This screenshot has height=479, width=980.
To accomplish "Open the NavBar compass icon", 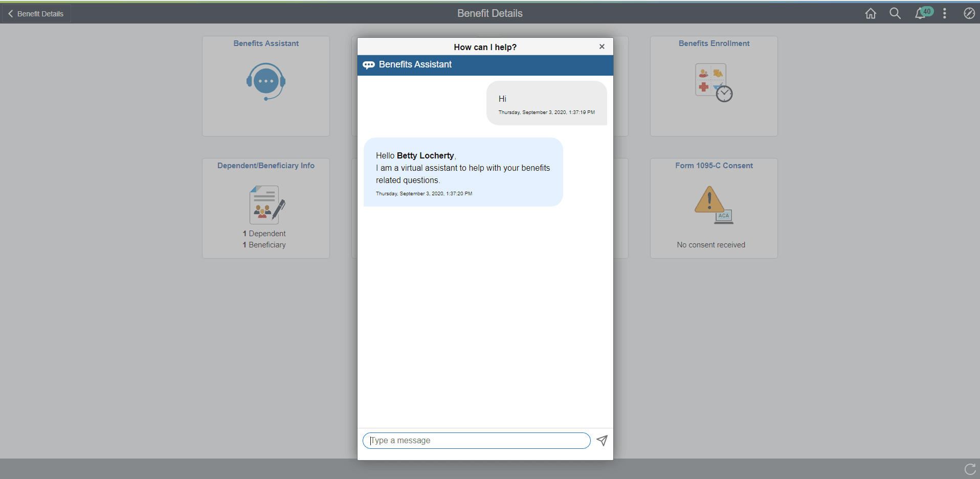I will click(969, 13).
